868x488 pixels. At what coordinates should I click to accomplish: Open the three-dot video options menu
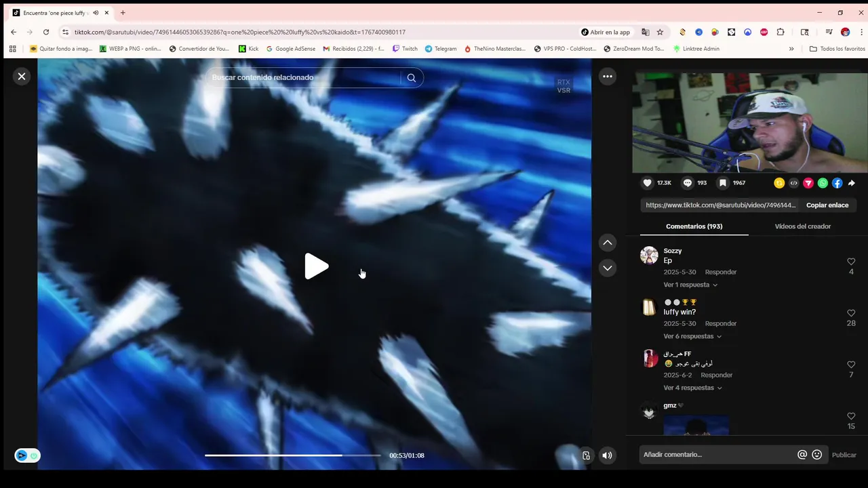608,77
